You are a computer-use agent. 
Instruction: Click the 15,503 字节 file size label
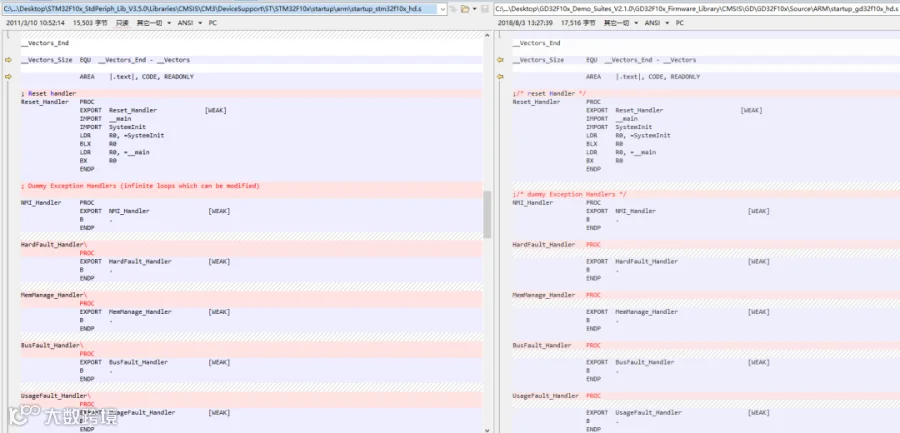point(92,23)
